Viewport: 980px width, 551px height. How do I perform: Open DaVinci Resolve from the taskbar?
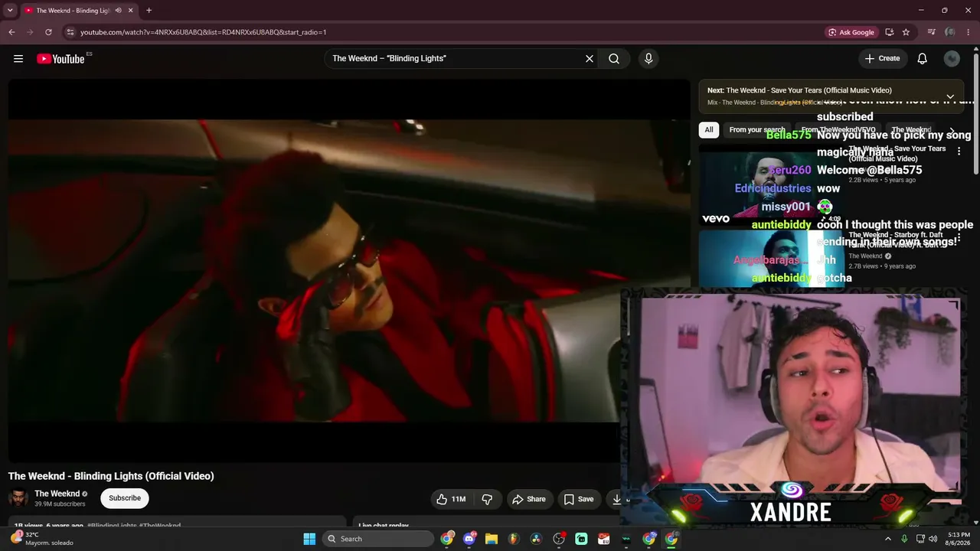536,539
